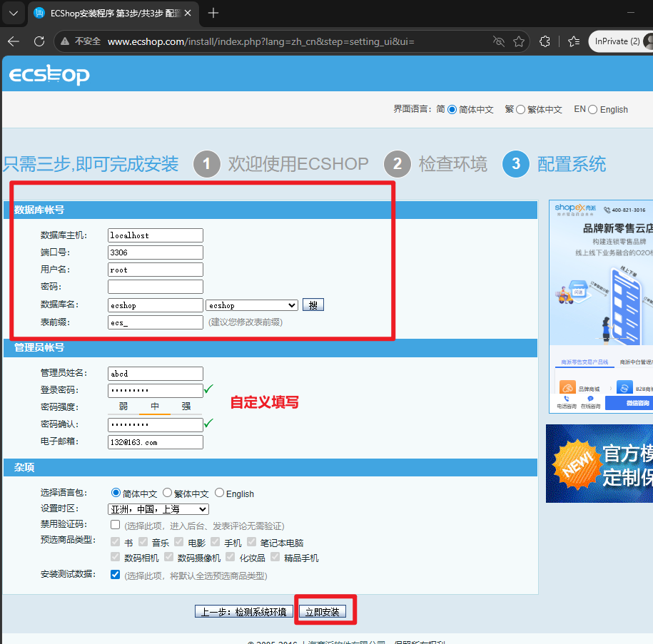Choose 简体中文 interface language

pos(452,110)
